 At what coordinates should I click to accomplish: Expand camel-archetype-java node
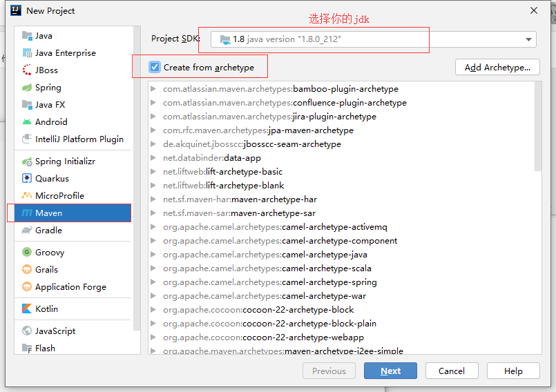[153, 255]
